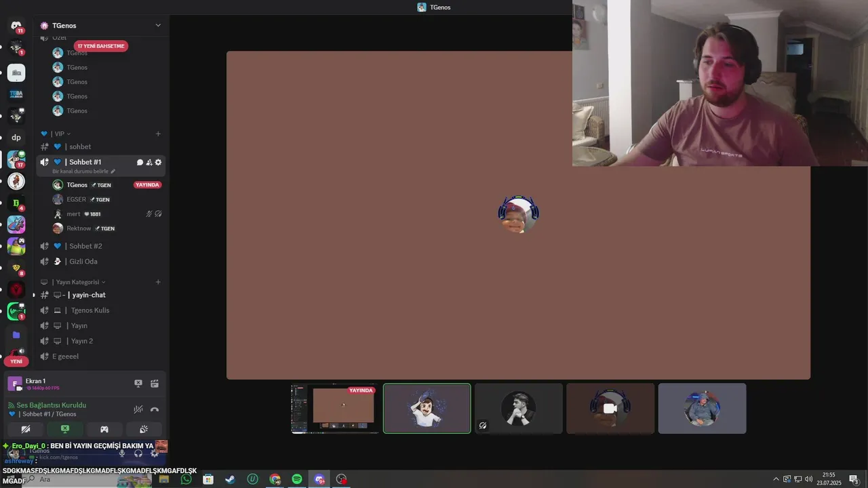Open WhatsApp from the taskbar
This screenshot has height=488, width=868.
(186, 479)
